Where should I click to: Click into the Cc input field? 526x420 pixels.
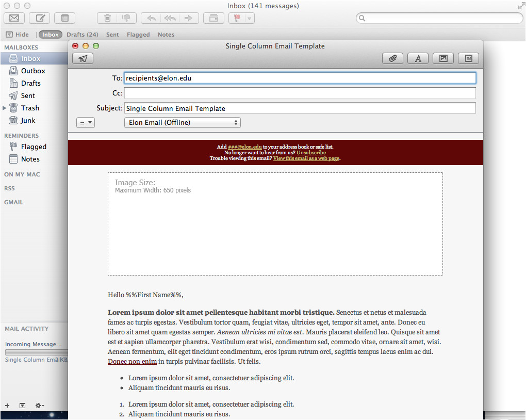pos(300,93)
